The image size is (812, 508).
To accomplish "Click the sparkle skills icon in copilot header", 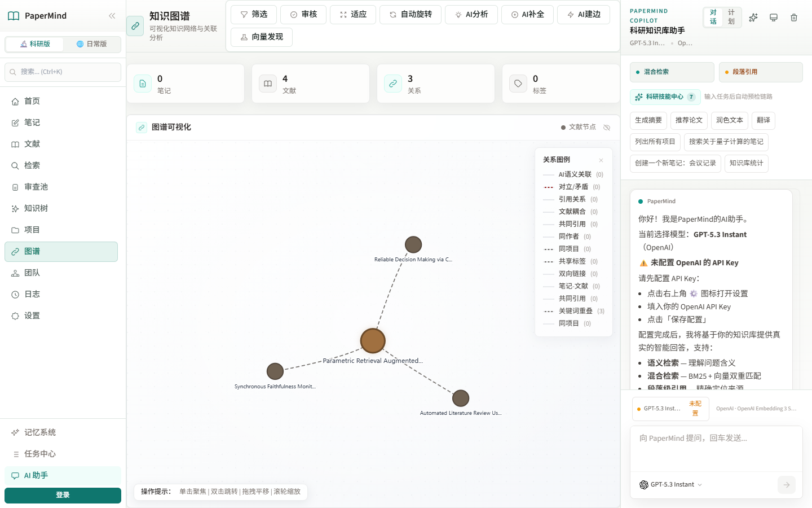I will (x=753, y=17).
